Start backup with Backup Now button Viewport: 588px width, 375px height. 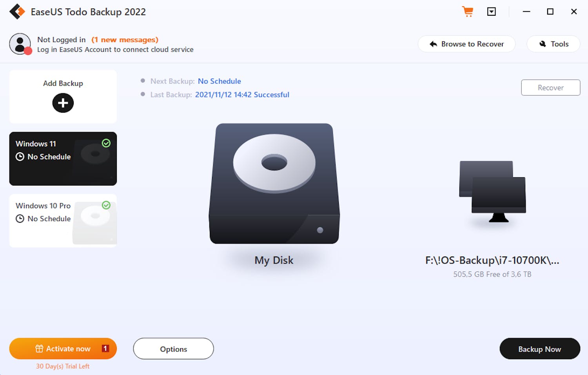click(540, 349)
